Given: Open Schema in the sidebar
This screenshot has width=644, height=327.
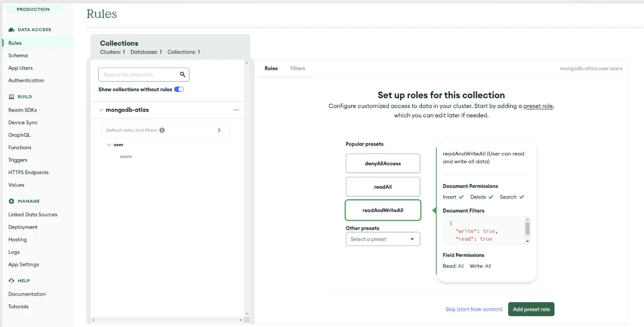Looking at the screenshot, I should pos(18,56).
